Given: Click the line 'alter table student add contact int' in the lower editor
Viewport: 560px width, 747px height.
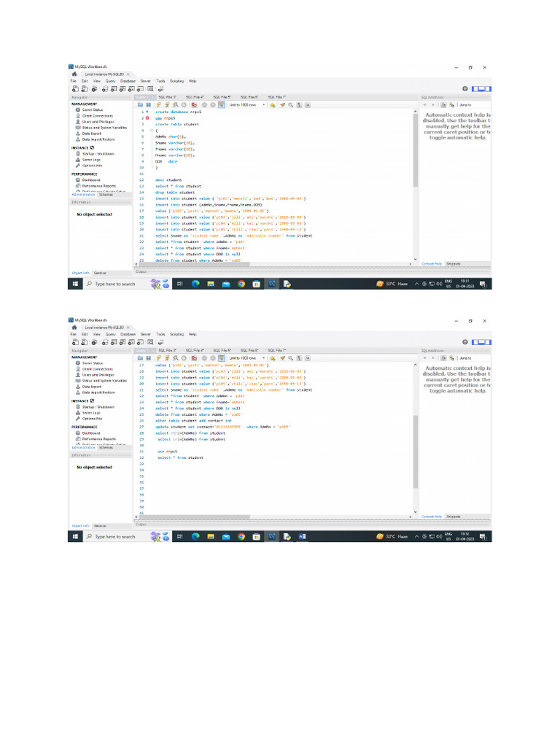Looking at the screenshot, I should (193, 421).
